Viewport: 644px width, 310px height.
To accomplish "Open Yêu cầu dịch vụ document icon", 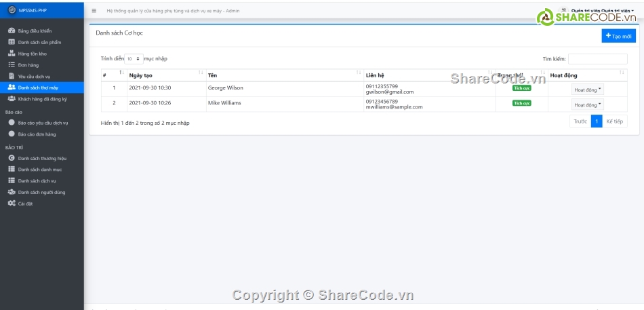I will 12,76.
